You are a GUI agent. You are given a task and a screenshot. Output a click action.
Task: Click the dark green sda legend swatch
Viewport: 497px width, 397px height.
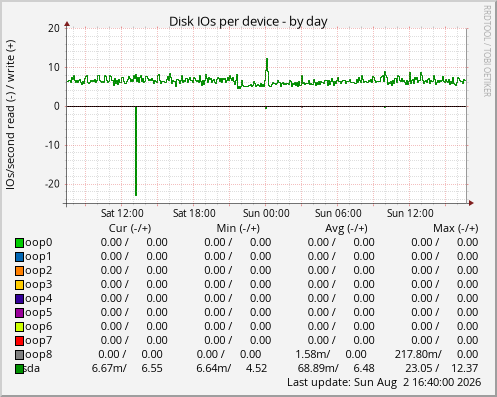point(19,369)
